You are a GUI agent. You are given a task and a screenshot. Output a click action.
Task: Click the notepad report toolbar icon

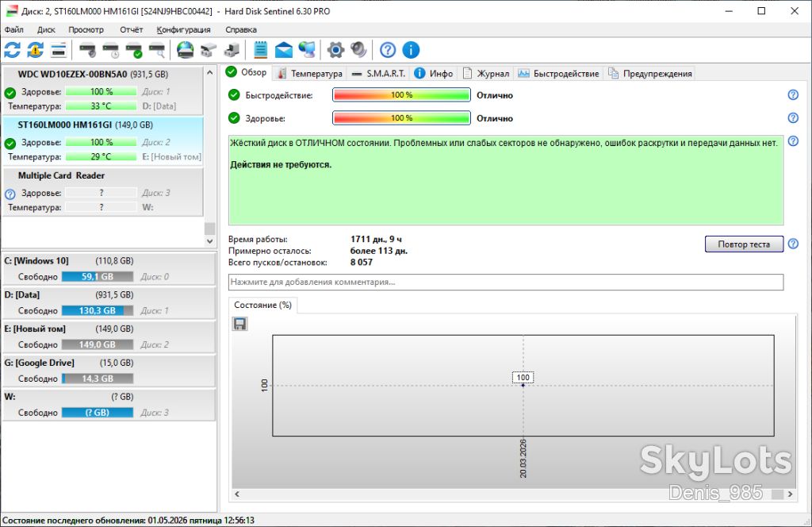click(260, 50)
